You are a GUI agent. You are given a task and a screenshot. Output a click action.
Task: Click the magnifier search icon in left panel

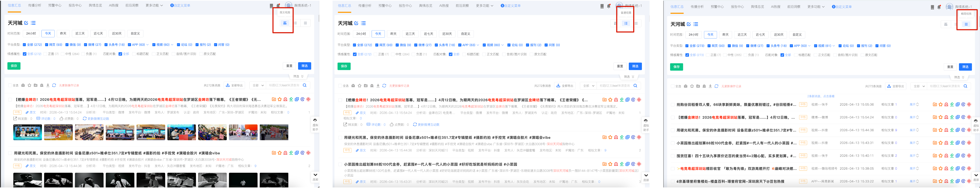coord(305,86)
